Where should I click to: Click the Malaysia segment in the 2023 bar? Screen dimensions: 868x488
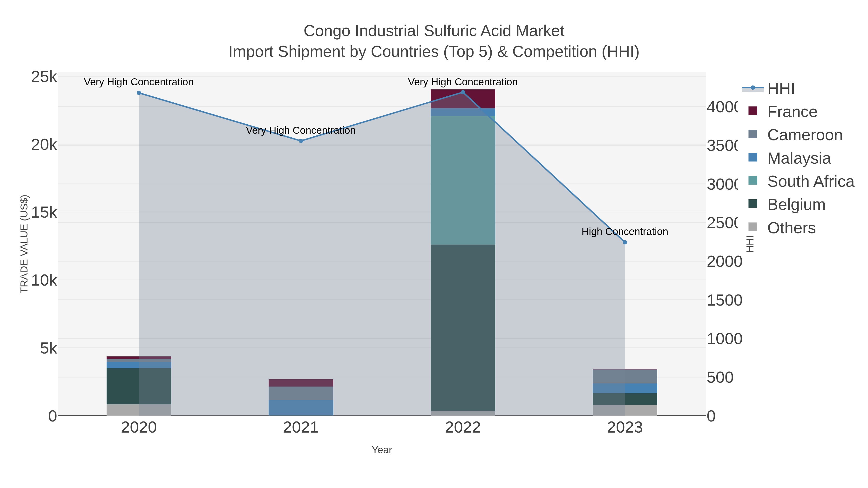coord(625,388)
